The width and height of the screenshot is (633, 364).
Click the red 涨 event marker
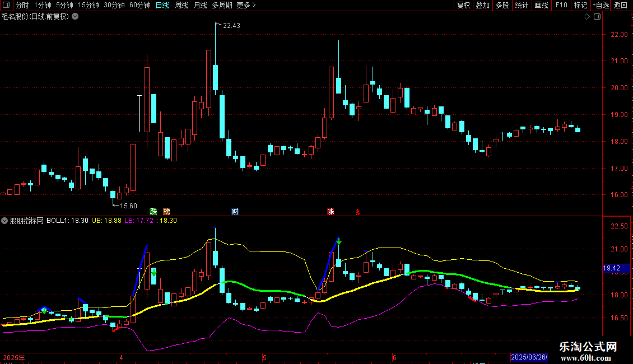click(x=331, y=212)
